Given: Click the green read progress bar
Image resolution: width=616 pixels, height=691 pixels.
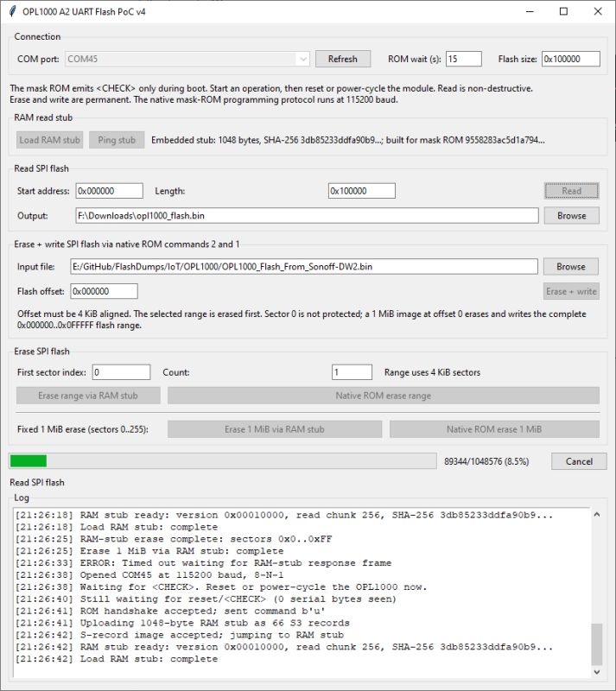Looking at the screenshot, I should (223, 461).
